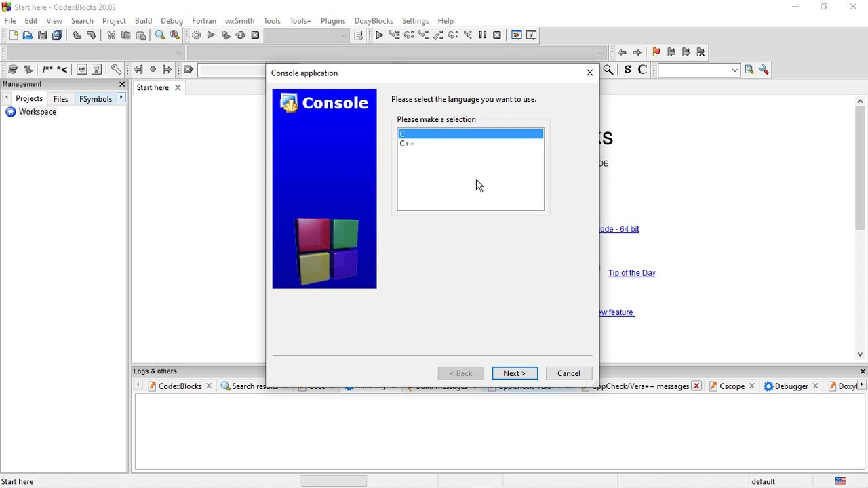Open the build target dropdown
The width and height of the screenshot is (868, 488).
coord(344,36)
